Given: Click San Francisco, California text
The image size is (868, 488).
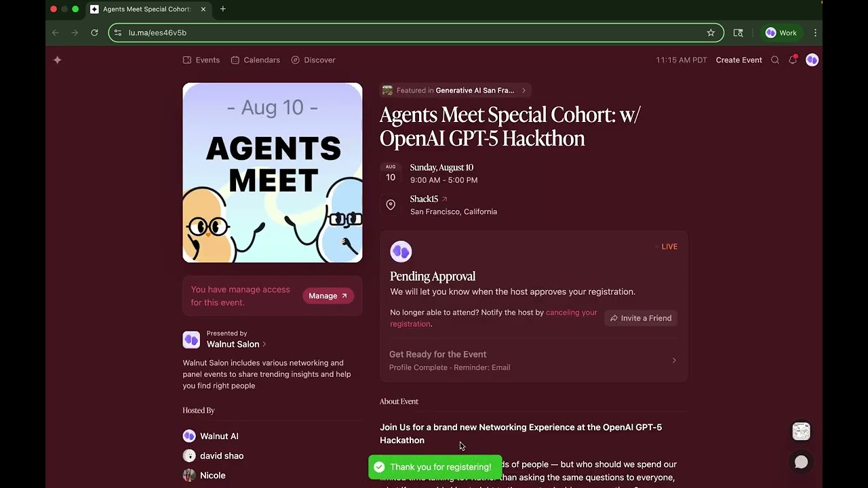Looking at the screenshot, I should coord(454,211).
